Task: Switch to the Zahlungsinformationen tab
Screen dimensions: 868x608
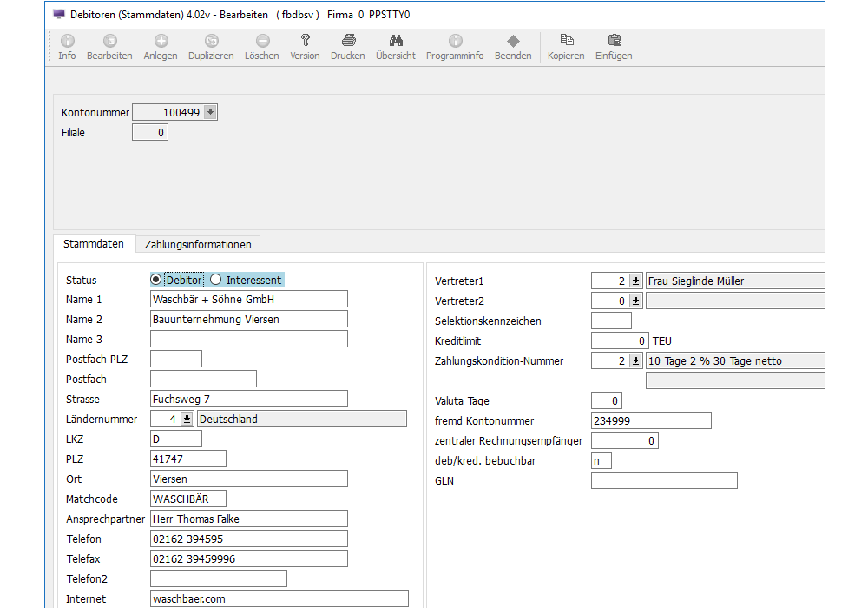Action: click(x=198, y=244)
